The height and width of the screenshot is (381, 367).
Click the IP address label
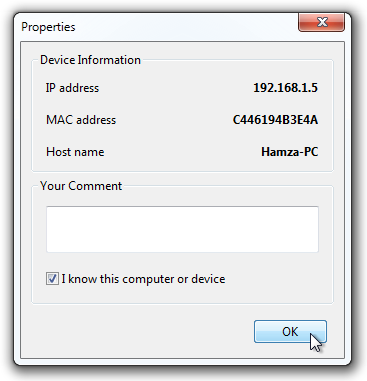[72, 88]
